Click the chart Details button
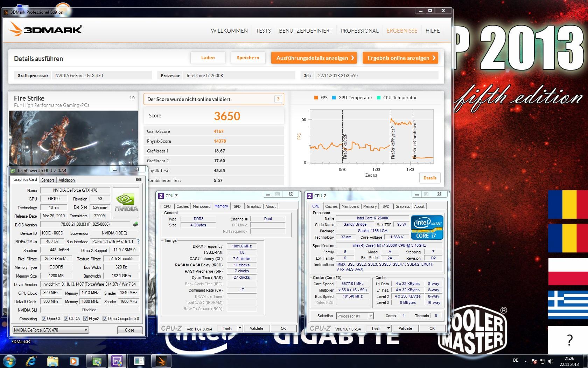 click(x=430, y=178)
